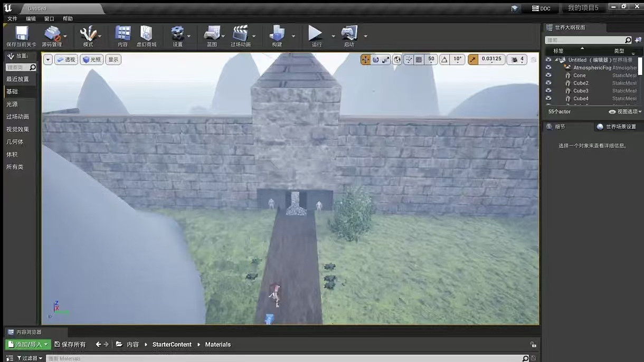Open the Window (窗口) menu
This screenshot has height=362, width=644.
point(49,18)
